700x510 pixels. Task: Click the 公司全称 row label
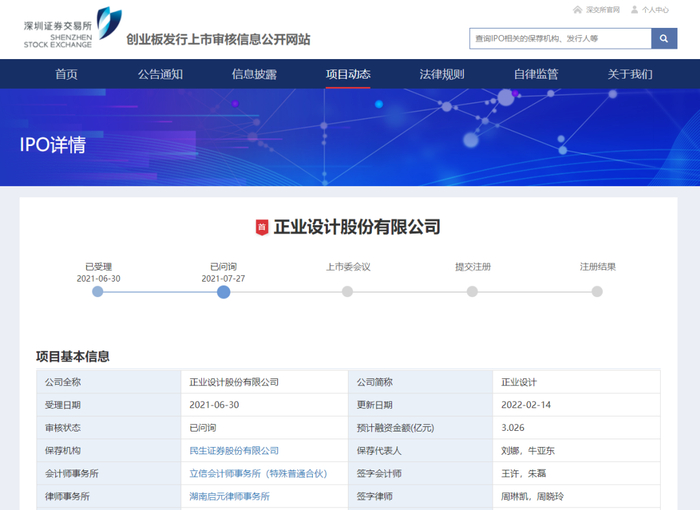click(x=62, y=382)
